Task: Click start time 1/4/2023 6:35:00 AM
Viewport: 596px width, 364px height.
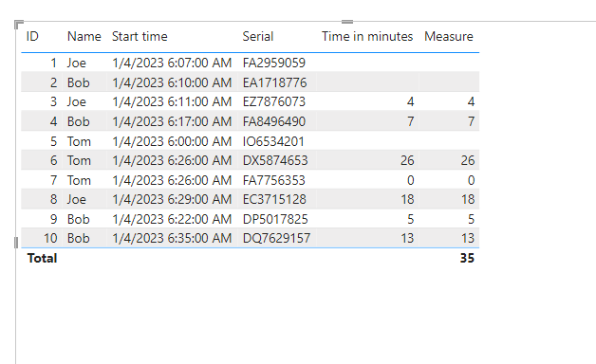Action: pyautogui.click(x=172, y=238)
